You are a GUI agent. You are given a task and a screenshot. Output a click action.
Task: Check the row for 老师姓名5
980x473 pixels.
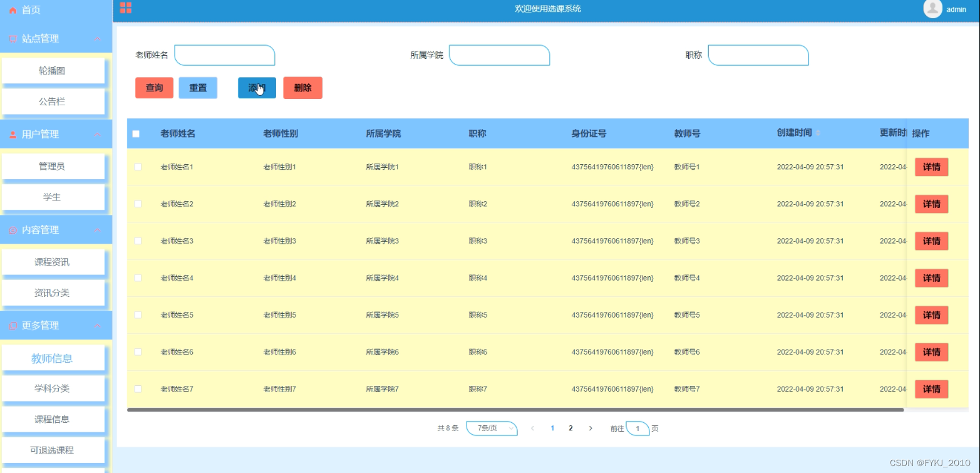pyautogui.click(x=138, y=314)
